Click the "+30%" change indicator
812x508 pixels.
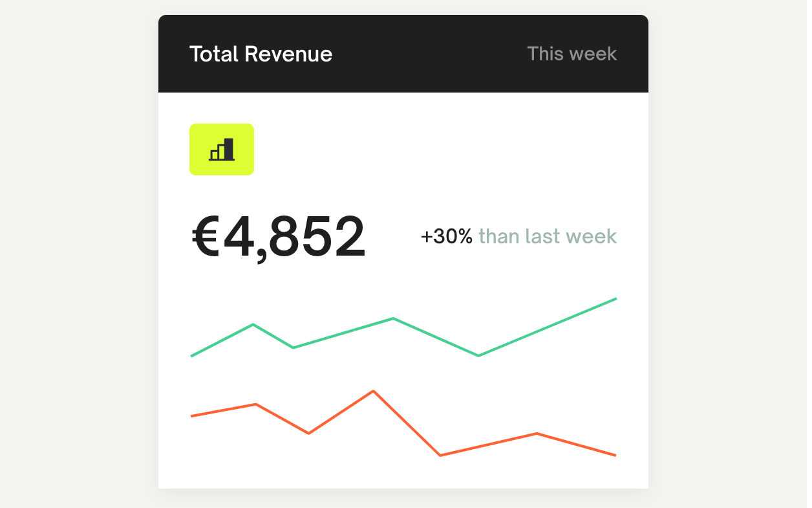446,237
